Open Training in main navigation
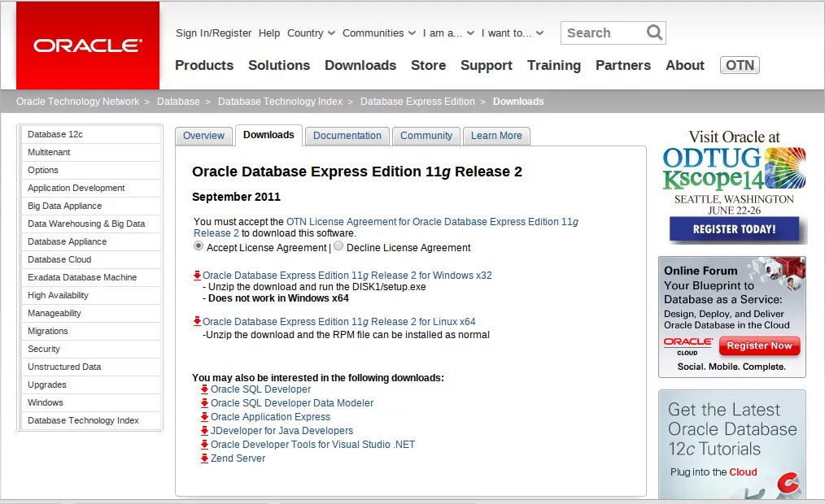Screen dimensions: 825x504 coord(554,65)
